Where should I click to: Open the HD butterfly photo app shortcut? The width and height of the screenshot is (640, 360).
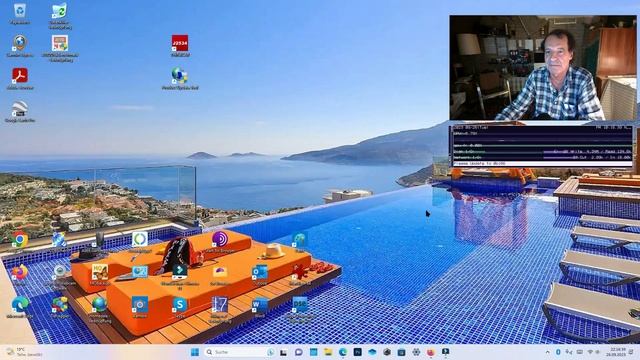tap(100, 272)
